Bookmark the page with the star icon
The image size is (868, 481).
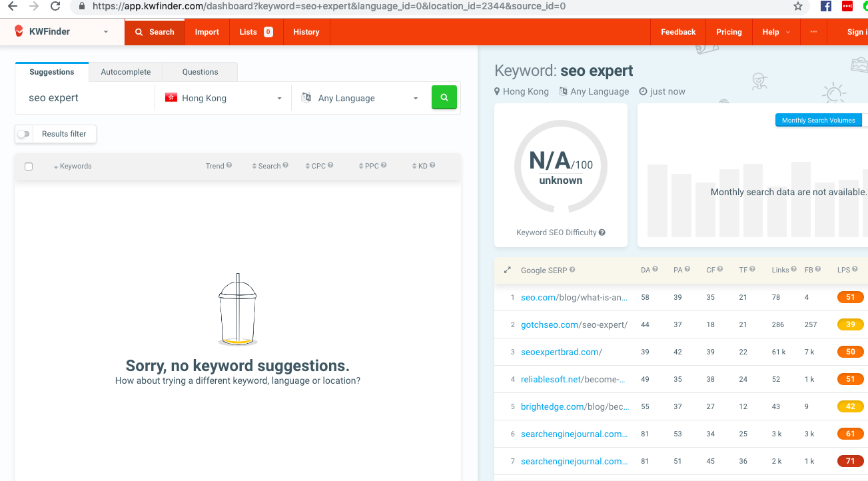tap(797, 6)
